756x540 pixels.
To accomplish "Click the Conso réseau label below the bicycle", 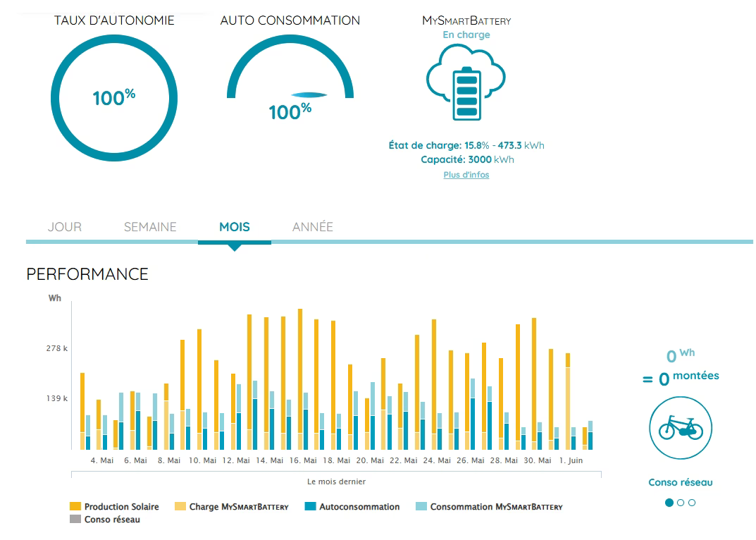I will (x=681, y=481).
